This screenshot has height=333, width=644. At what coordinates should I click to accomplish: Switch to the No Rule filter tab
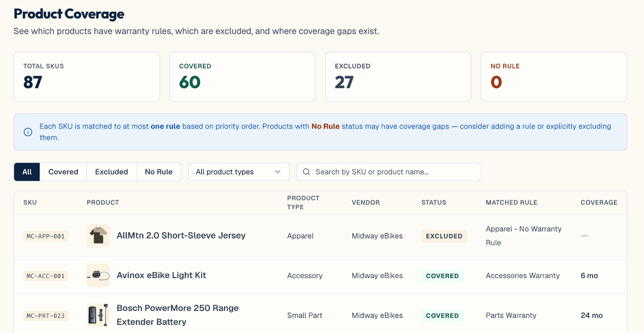(159, 172)
